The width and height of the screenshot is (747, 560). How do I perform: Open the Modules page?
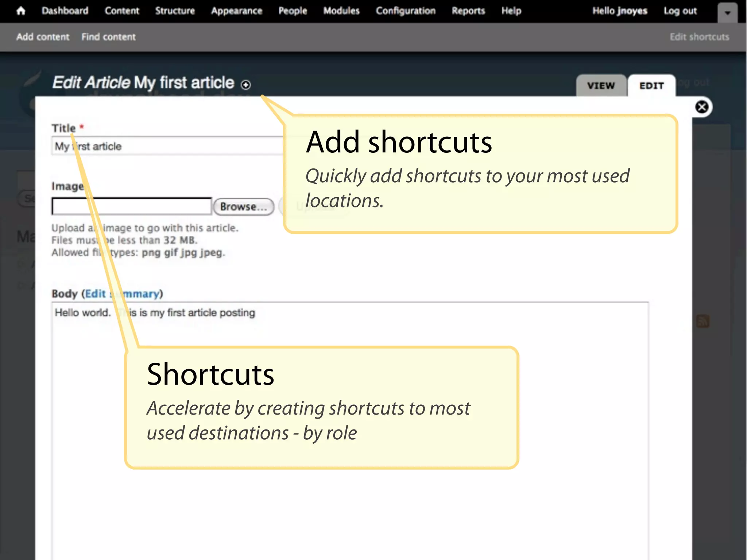tap(341, 11)
